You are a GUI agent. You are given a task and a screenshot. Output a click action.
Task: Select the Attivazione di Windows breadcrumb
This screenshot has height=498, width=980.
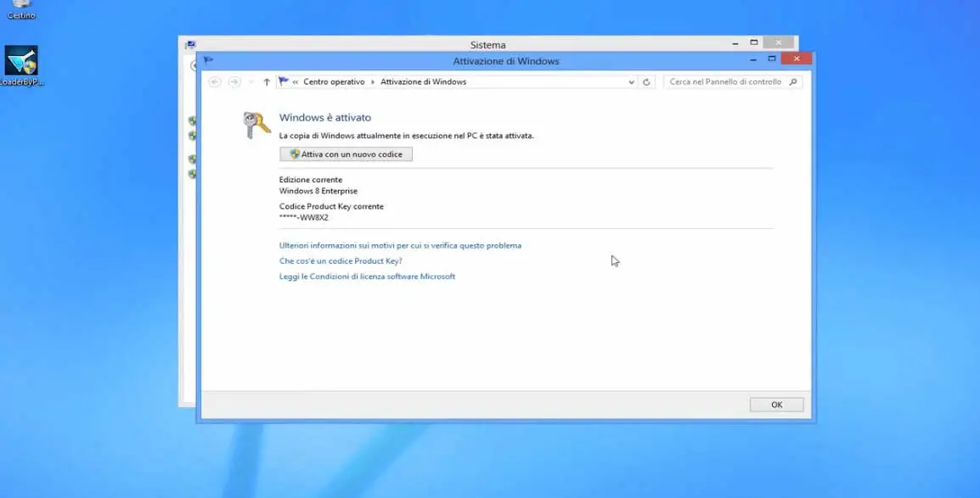pos(423,81)
